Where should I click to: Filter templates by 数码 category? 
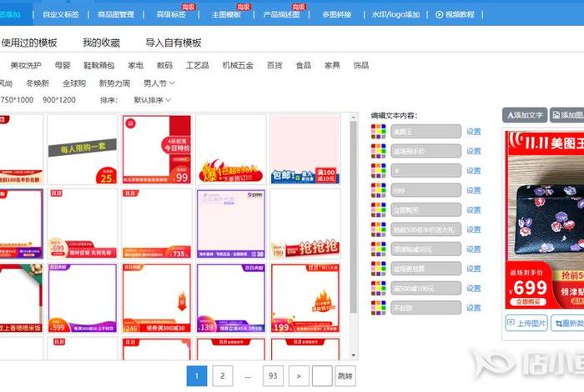pyautogui.click(x=164, y=66)
